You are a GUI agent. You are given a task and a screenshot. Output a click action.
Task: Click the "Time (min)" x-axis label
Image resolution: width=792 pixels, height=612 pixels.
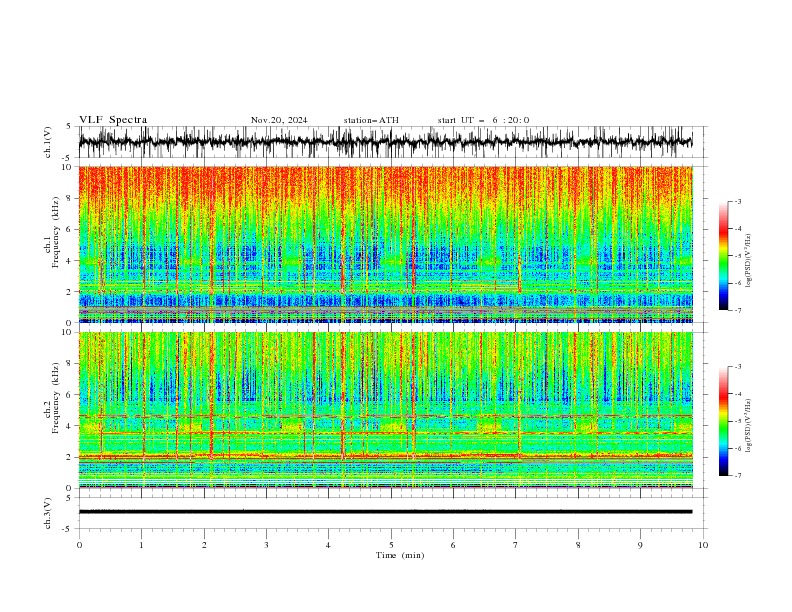[400, 555]
